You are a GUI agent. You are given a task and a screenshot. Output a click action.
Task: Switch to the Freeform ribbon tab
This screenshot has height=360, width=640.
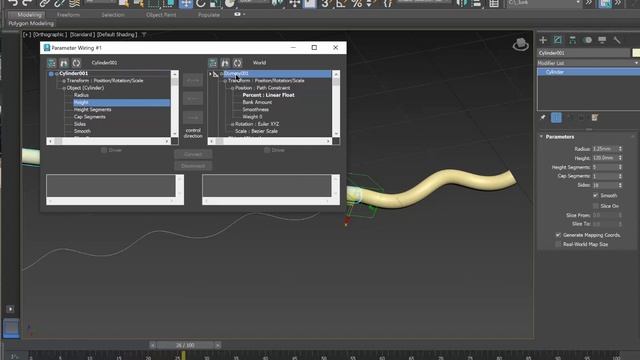[68, 15]
